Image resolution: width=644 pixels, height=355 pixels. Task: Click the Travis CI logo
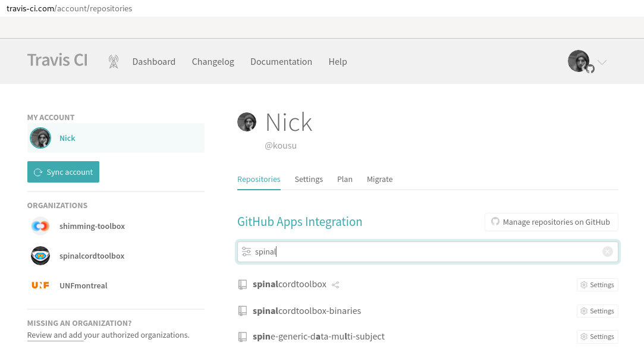pyautogui.click(x=58, y=61)
